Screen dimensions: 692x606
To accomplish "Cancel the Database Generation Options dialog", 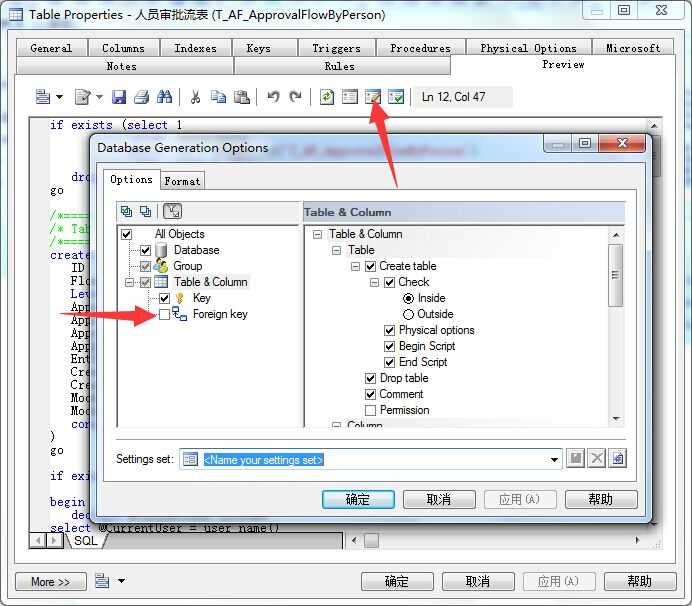I will (439, 499).
